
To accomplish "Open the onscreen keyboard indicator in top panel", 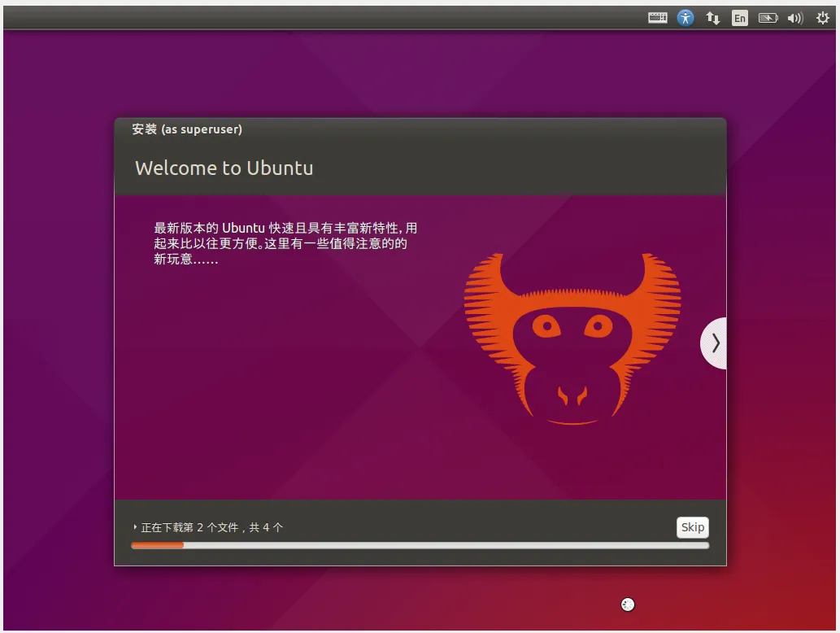I will coord(657,18).
